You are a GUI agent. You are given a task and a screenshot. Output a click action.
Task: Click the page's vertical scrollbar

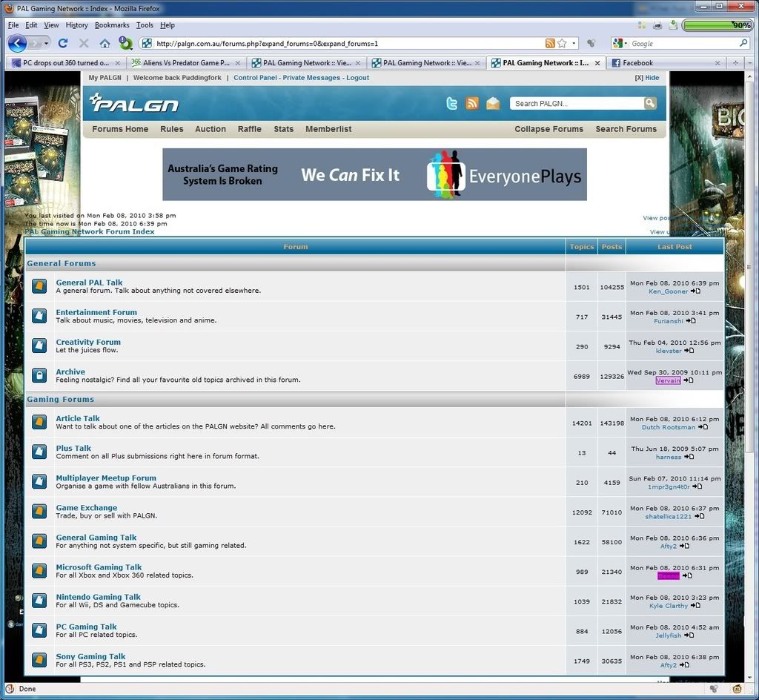pyautogui.click(x=751, y=376)
